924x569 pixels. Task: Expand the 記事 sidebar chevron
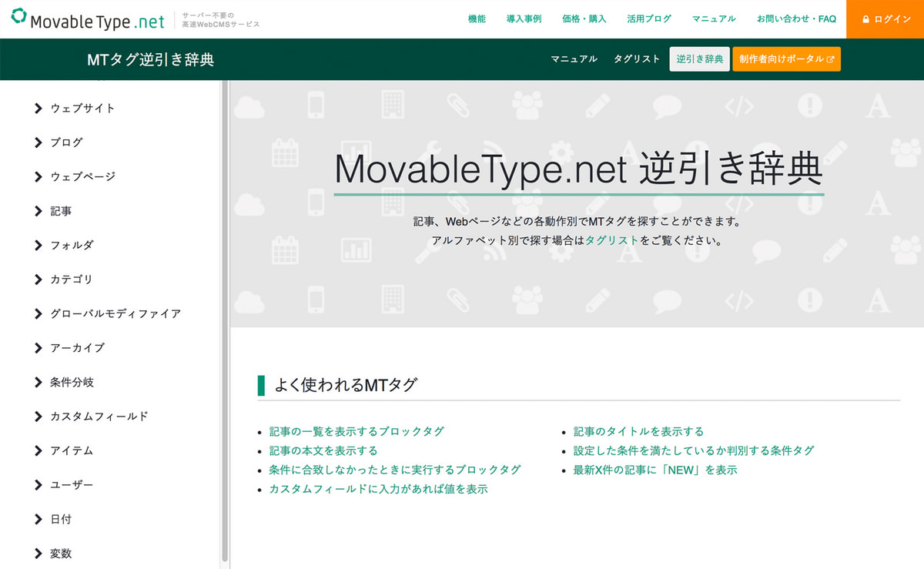tap(38, 211)
